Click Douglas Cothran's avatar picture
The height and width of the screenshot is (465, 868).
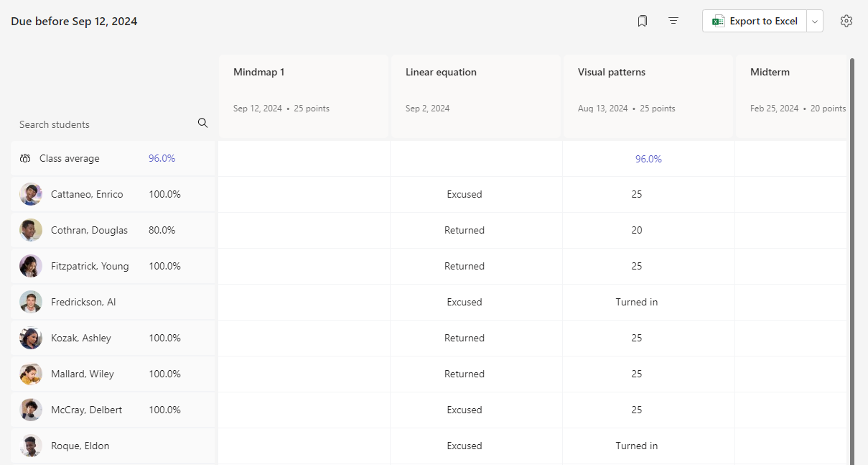pos(31,230)
